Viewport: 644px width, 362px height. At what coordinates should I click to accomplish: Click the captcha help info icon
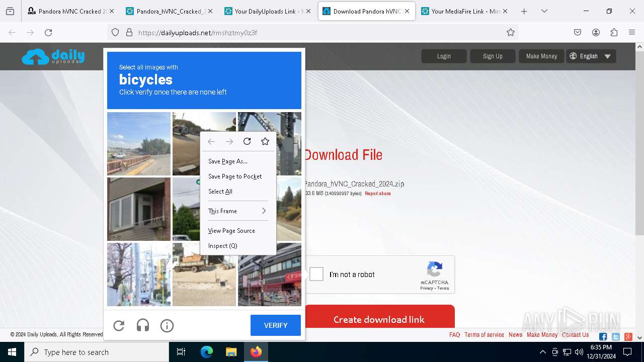[x=167, y=326]
